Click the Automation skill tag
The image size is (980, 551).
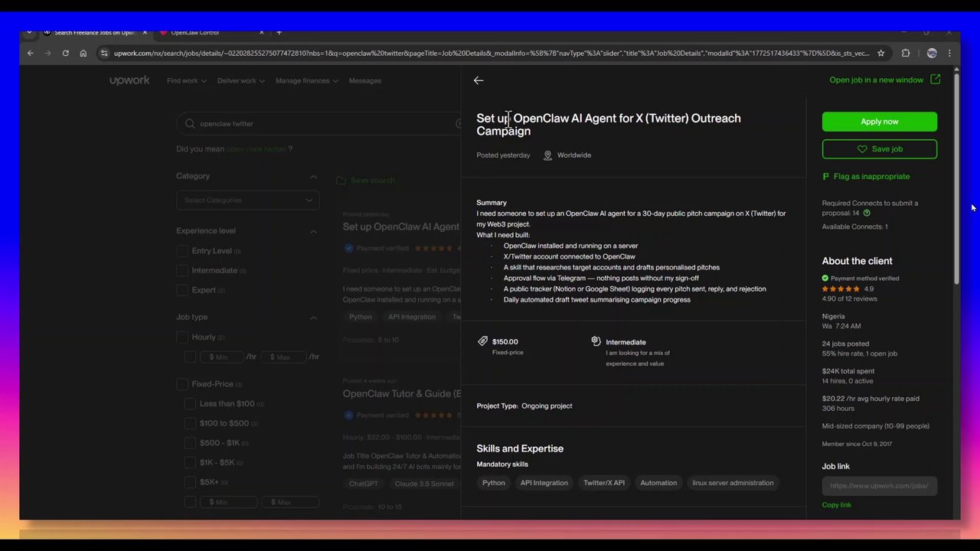click(x=658, y=483)
